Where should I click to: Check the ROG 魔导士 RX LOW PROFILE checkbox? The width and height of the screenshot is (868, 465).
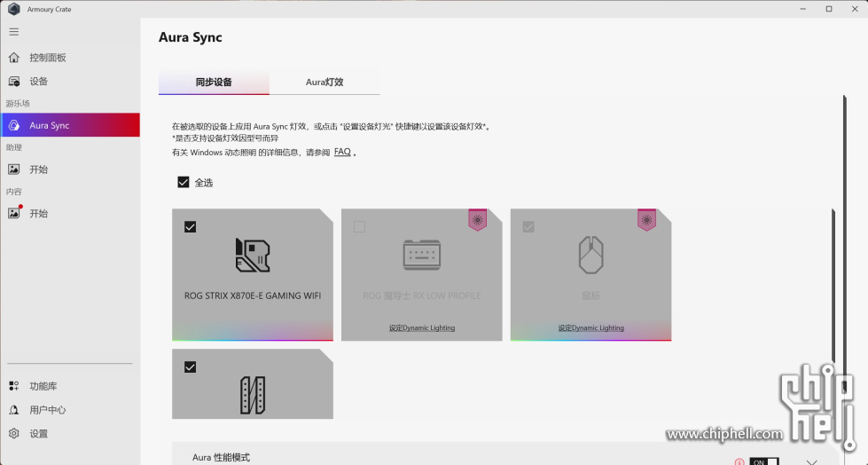359,226
